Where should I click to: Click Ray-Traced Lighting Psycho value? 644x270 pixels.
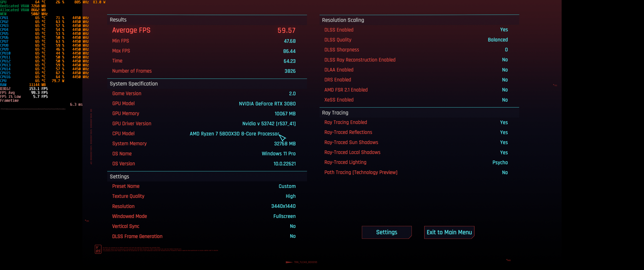pos(500,162)
